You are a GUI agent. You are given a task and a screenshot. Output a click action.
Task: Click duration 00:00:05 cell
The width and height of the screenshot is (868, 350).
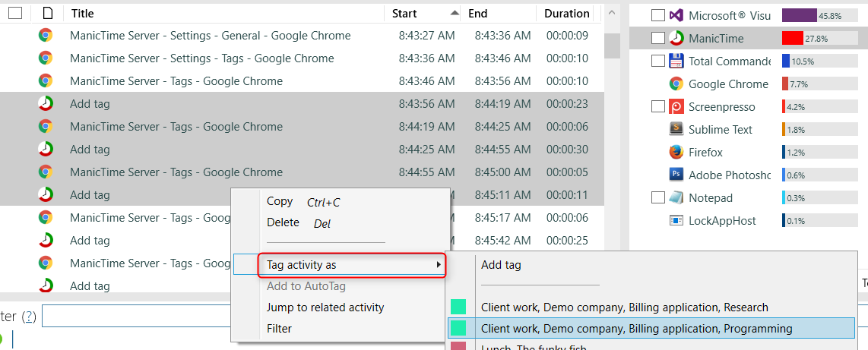568,172
